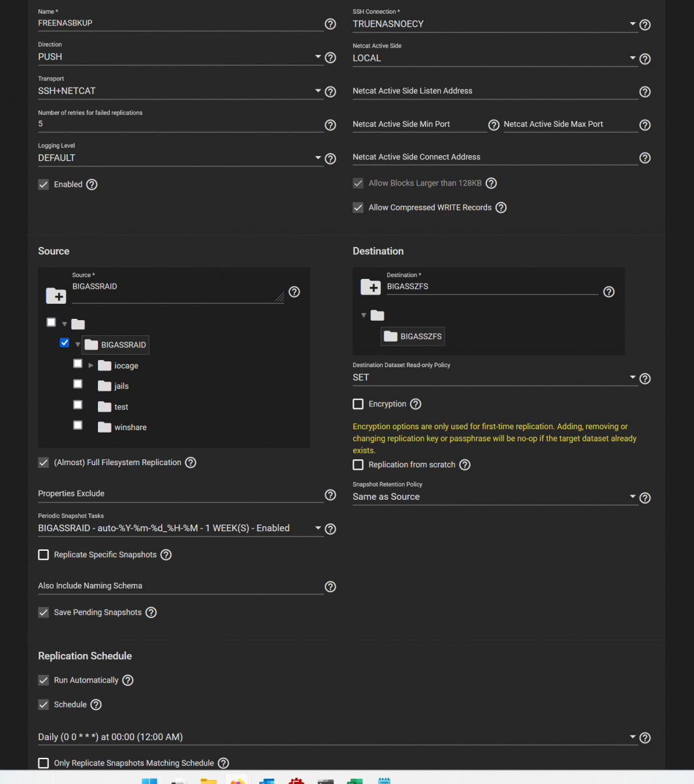Open the Transport dropdown
This screenshot has height=784, width=694.
[x=180, y=91]
